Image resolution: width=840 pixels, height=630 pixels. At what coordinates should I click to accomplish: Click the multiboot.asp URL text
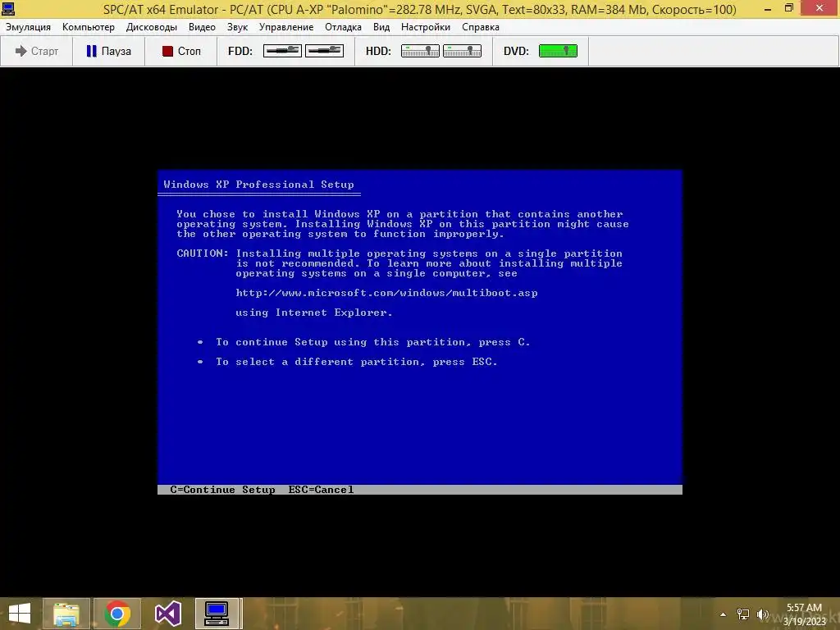click(386, 293)
